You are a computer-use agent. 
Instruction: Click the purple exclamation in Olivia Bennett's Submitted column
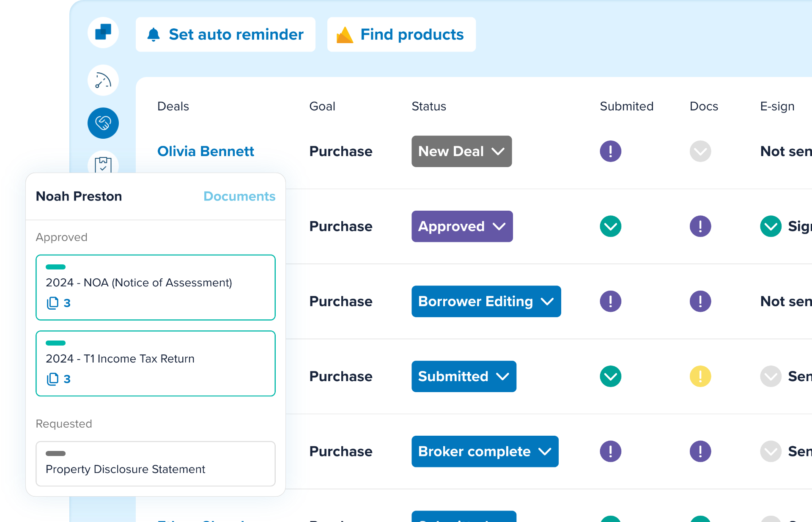[x=610, y=151]
